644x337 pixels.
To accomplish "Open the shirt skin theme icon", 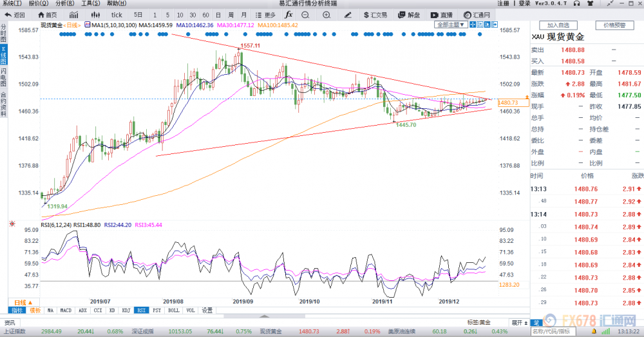I will (x=591, y=3).
